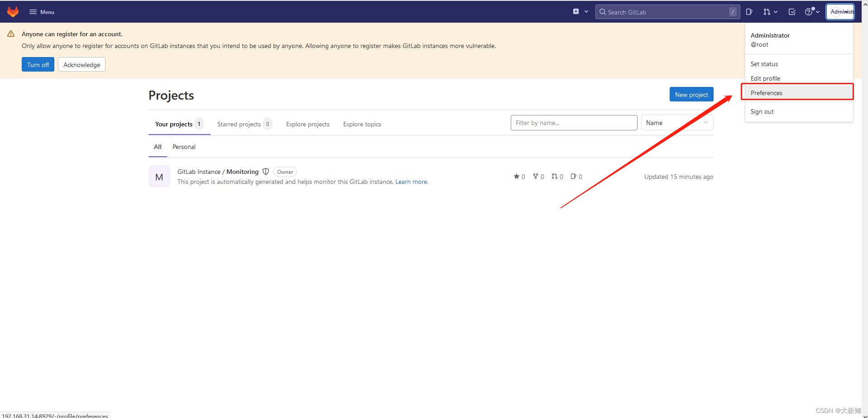Click the Owner badge
The width and height of the screenshot is (868, 418).
tap(285, 172)
